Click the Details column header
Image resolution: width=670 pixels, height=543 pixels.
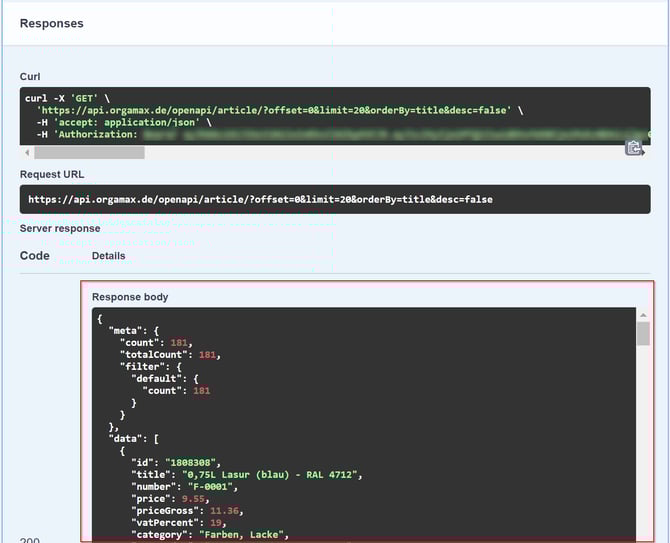109,256
